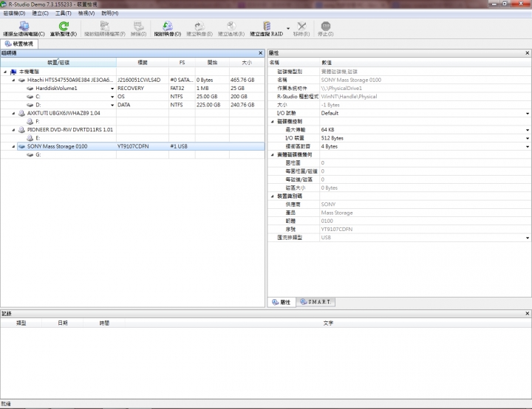Click the R-Studio application icon in title bar
The width and height of the screenshot is (532, 409).
click(x=4, y=4)
